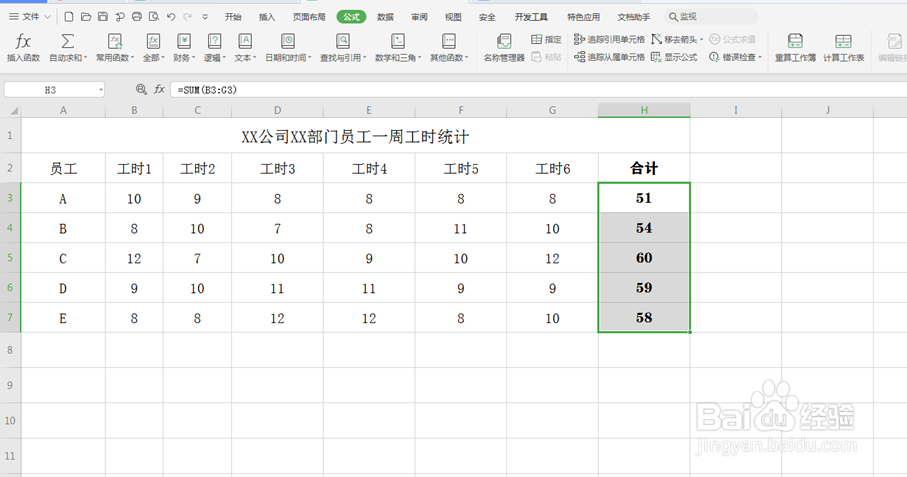Open Lookup and Reference (查找与引用) functions icon
The height and width of the screenshot is (477, 907).
(342, 41)
